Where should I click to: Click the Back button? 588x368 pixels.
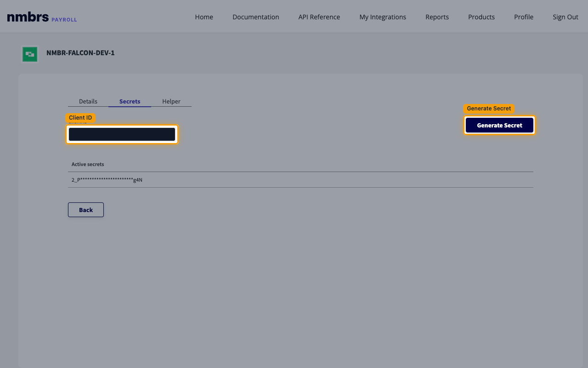86,210
